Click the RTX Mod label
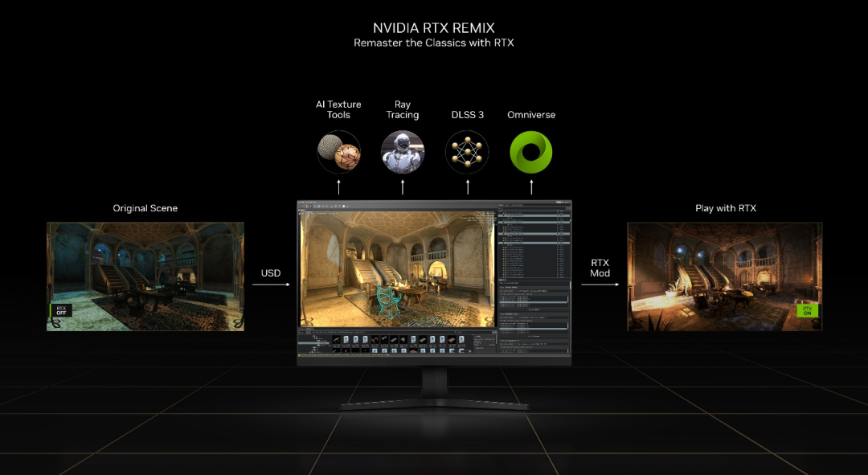Viewport: 868px width, 475px height. click(599, 268)
